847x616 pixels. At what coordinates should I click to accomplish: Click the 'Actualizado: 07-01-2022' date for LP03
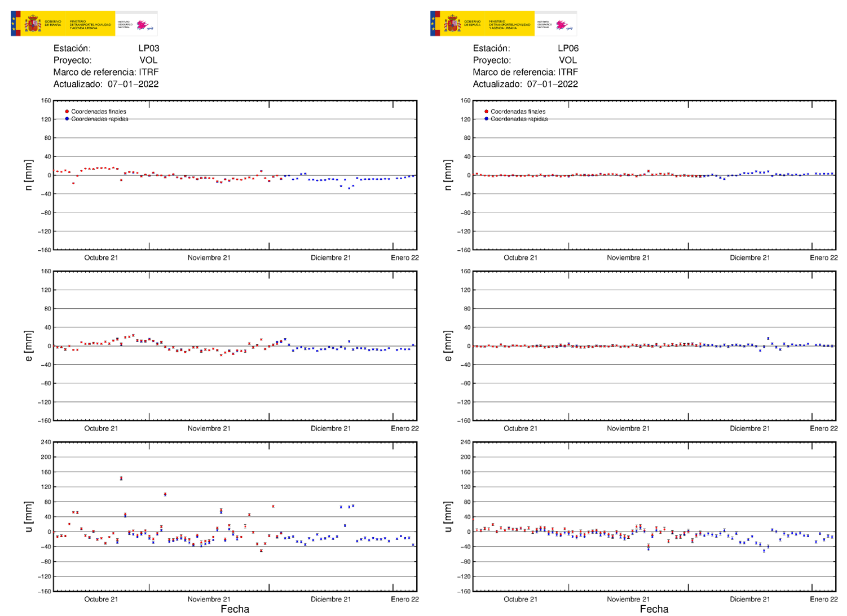click(x=133, y=84)
